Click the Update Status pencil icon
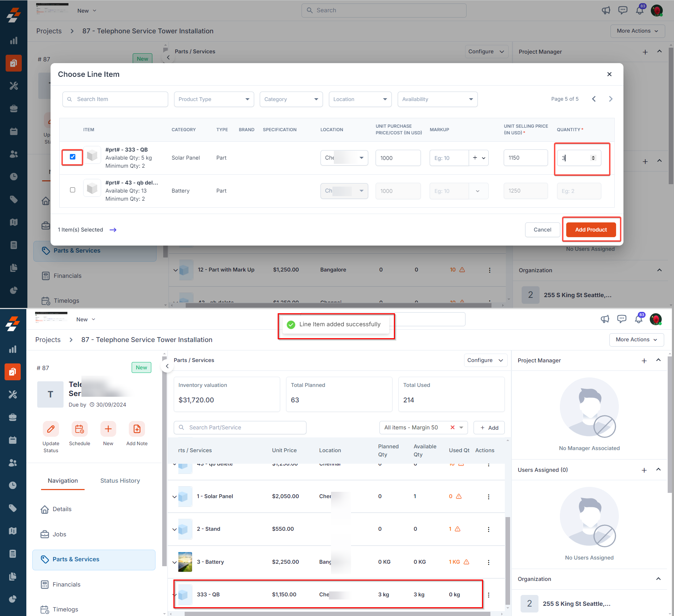Image resolution: width=674 pixels, height=616 pixels. click(51, 429)
